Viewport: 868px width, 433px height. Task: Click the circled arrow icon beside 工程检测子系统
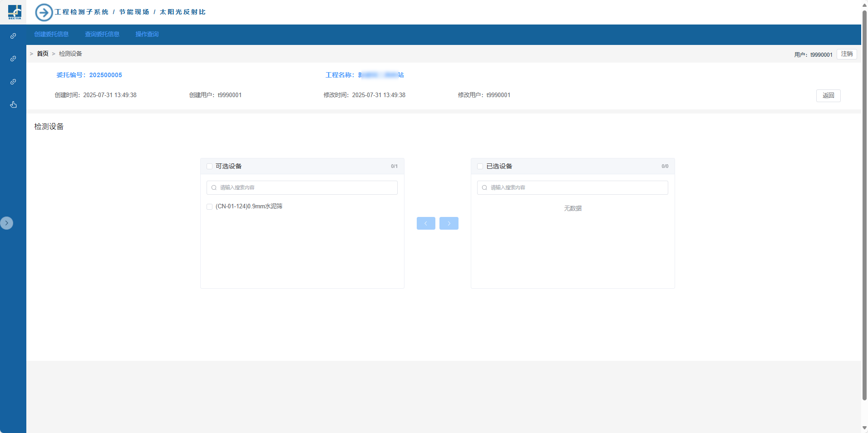coord(44,12)
